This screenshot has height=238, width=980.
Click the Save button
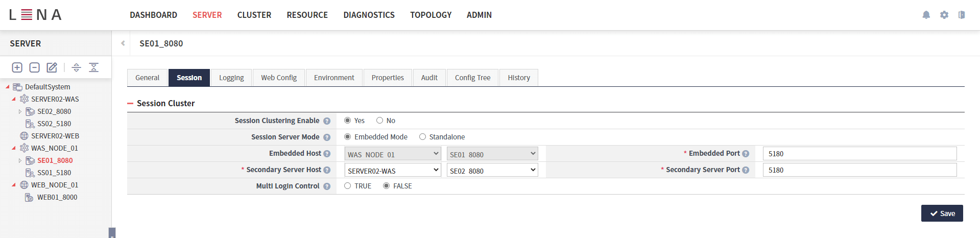point(942,213)
